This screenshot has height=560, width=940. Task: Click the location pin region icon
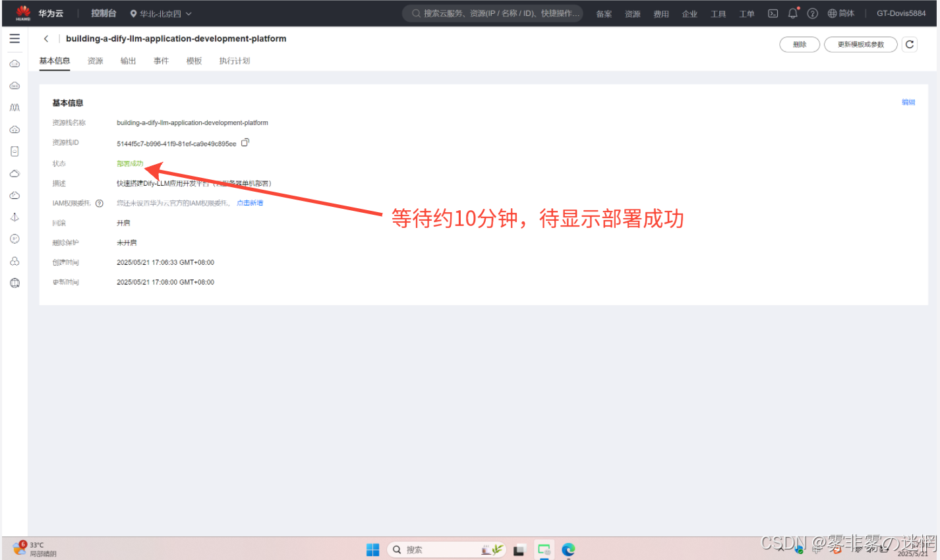(134, 14)
